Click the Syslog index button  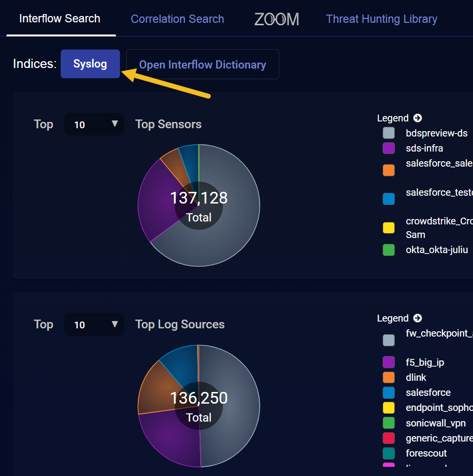tap(90, 64)
